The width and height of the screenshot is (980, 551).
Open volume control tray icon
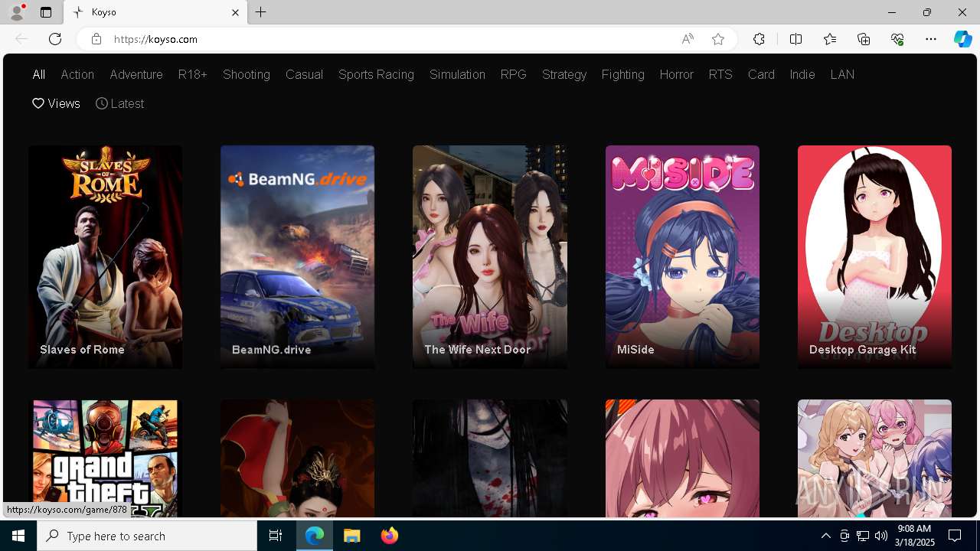click(881, 536)
